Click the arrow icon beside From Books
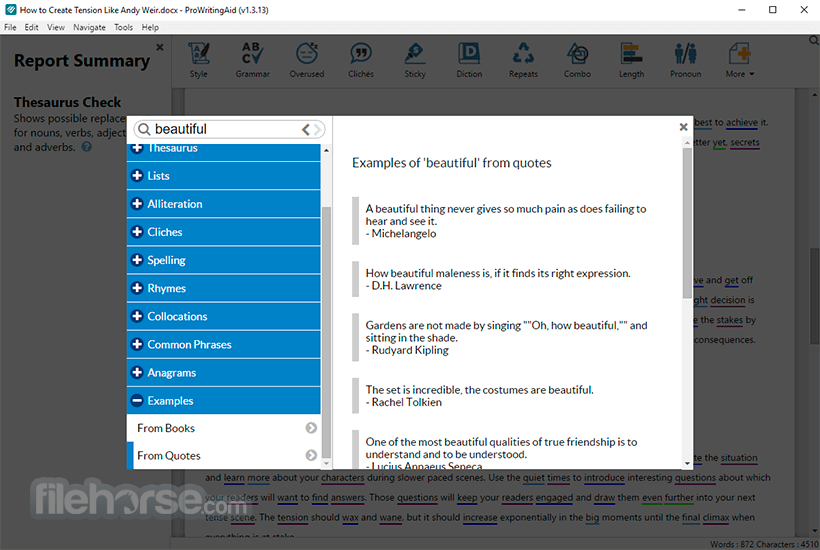The width and height of the screenshot is (820, 550). [311, 428]
